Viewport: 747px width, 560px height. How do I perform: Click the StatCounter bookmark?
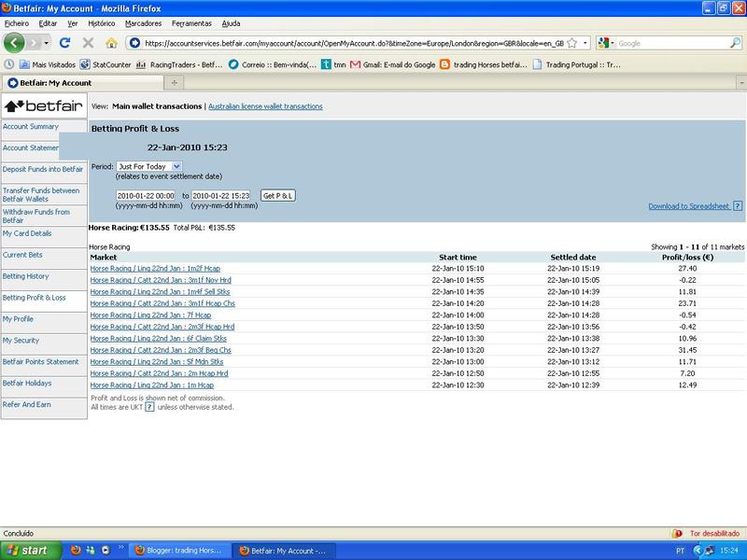(x=105, y=64)
